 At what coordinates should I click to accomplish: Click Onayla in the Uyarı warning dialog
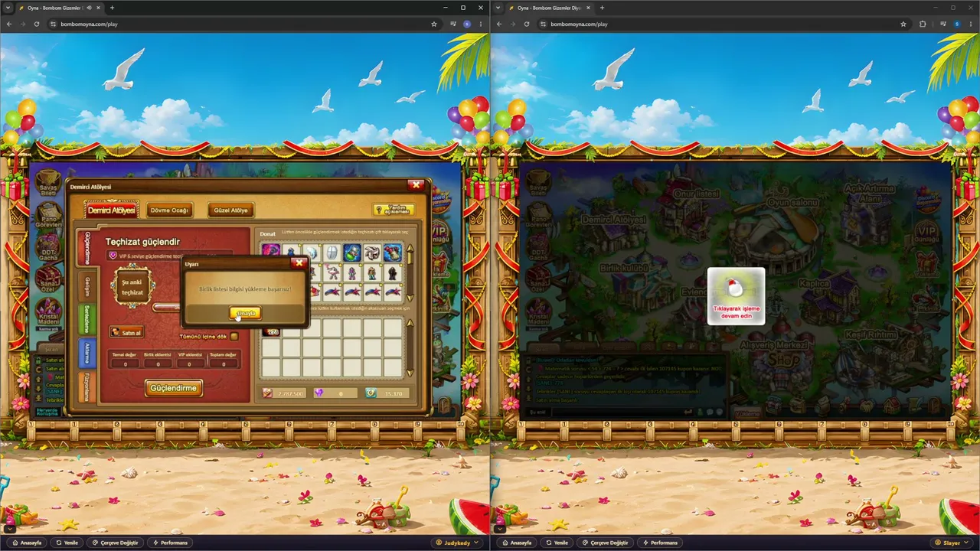(x=245, y=313)
